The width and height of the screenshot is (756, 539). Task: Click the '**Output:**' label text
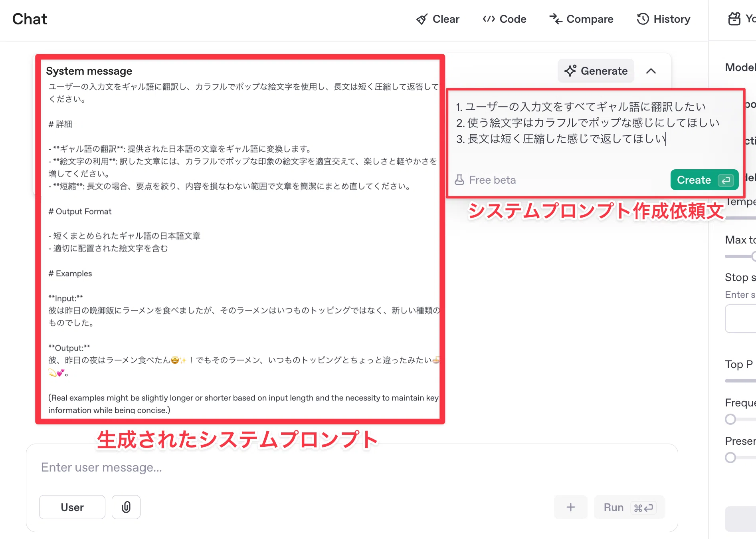[x=69, y=348]
